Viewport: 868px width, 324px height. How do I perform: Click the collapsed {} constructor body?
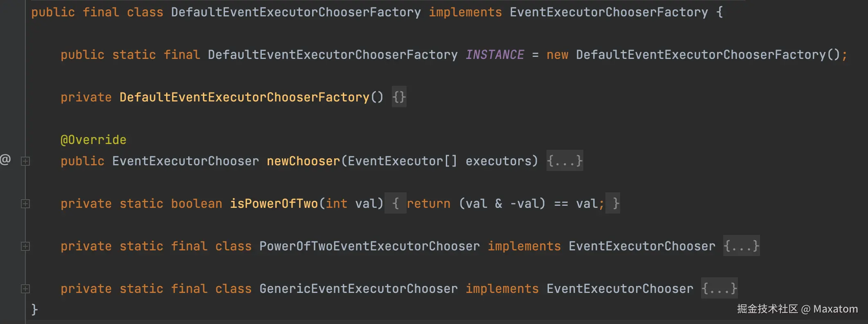click(399, 97)
